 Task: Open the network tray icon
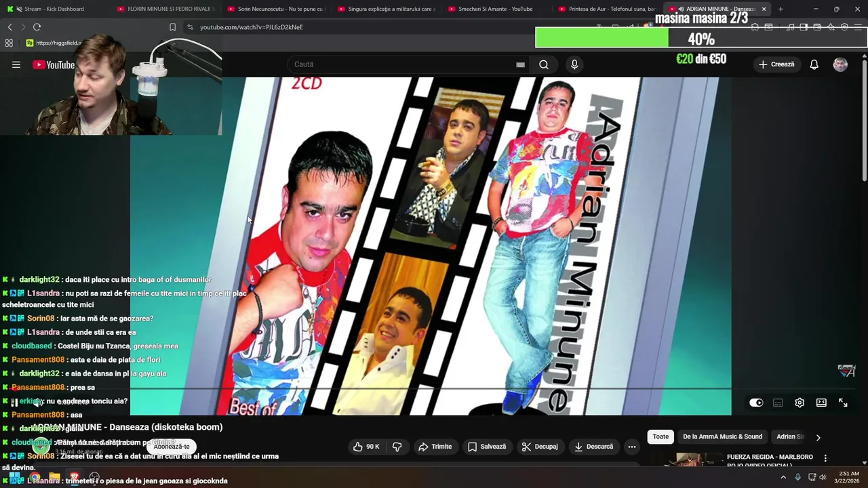[812, 477]
